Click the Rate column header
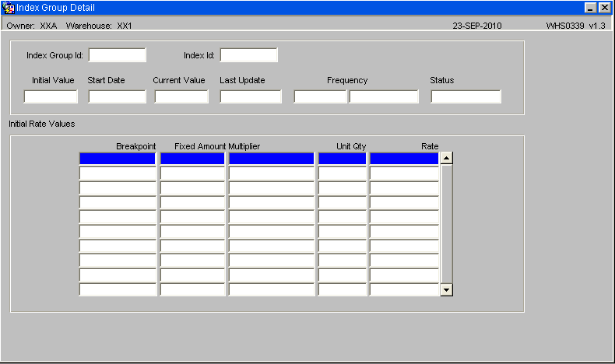The image size is (615, 364). pyautogui.click(x=430, y=146)
